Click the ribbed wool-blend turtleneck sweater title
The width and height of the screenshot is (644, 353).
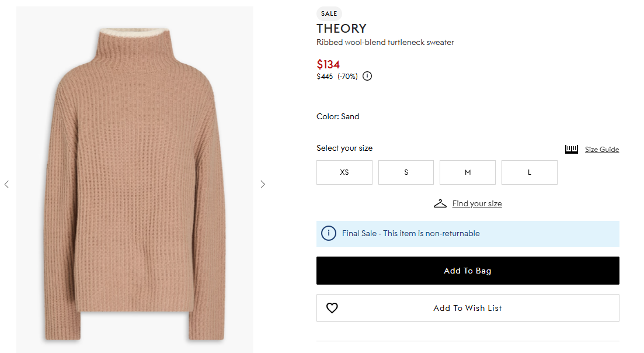click(385, 42)
